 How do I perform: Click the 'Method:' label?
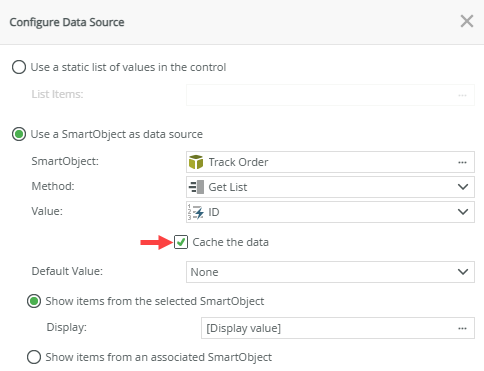tap(53, 186)
